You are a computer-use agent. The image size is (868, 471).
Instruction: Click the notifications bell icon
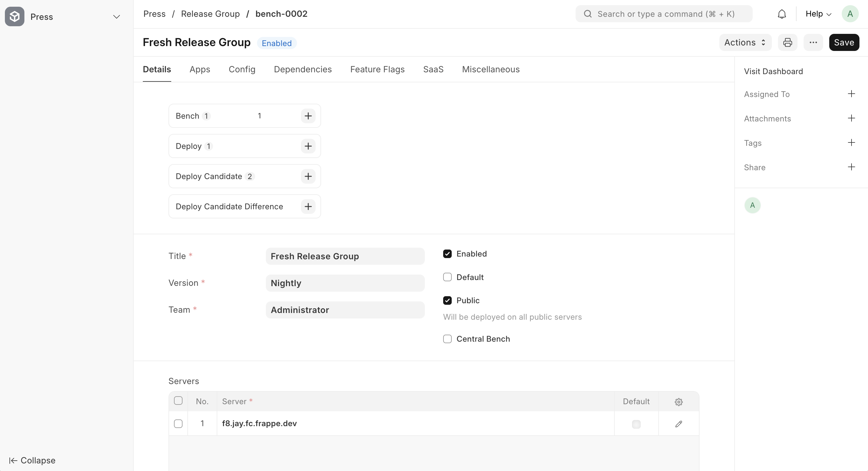coord(782,14)
